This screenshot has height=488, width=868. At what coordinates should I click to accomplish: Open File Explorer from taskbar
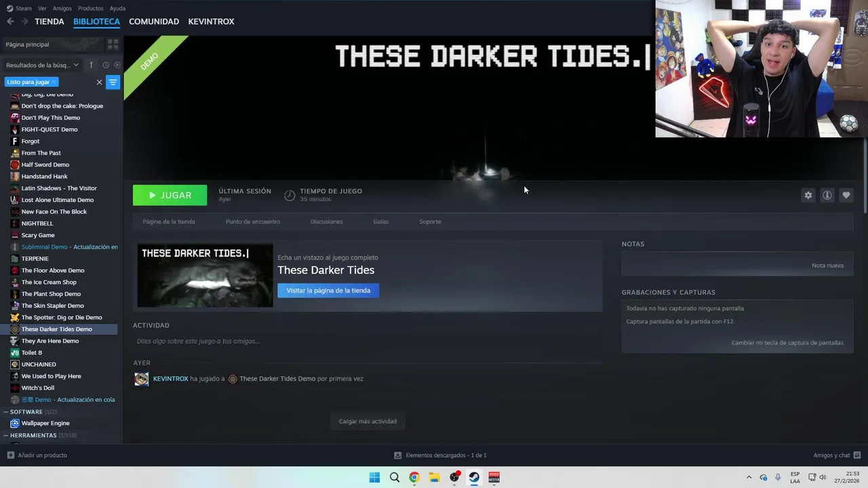click(434, 477)
